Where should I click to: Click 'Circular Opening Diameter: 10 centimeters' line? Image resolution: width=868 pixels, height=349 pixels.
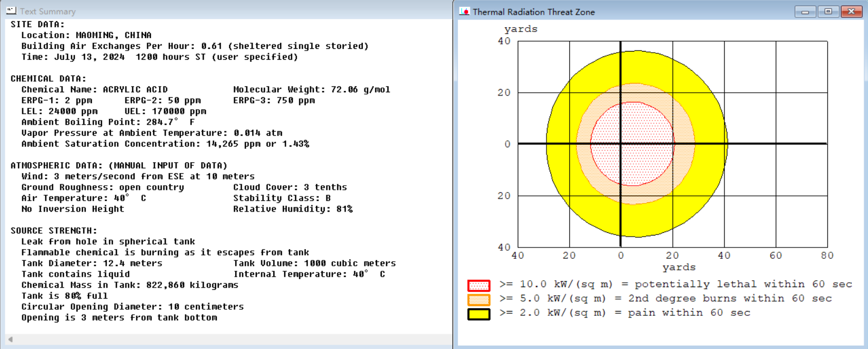(133, 307)
